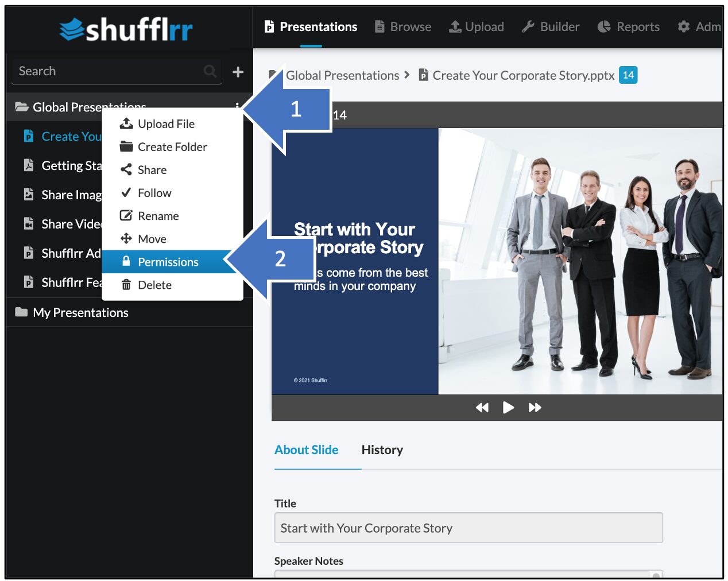Choose Move from context menu
Screen dimensions: 728x581
[x=172, y=239]
